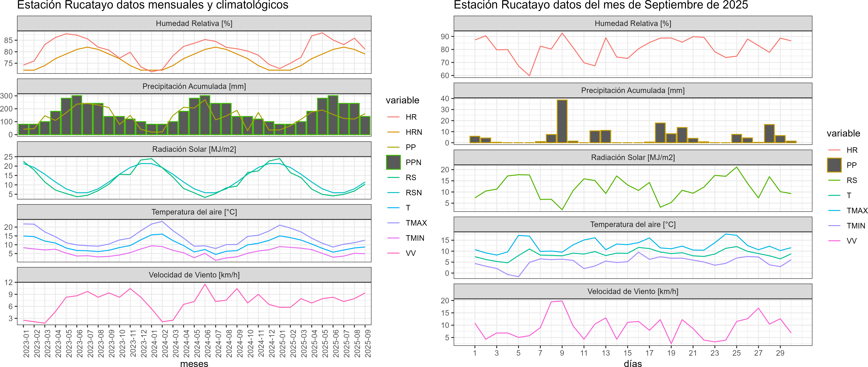
Task: Click the PPN gray box legend swatch
Action: 393,162
